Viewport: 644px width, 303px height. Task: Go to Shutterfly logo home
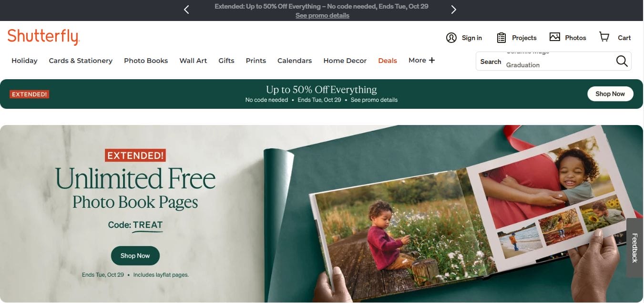(x=43, y=37)
